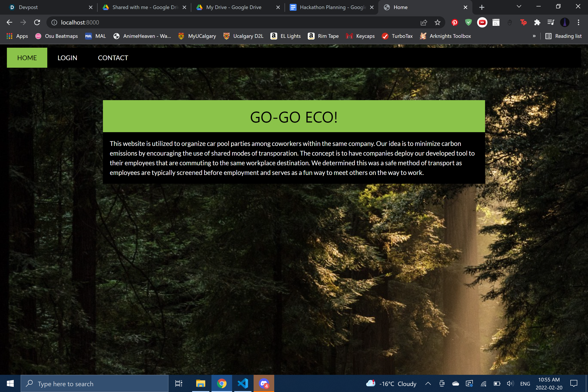Click the Pinterest extension icon
The image size is (588, 392).
pyautogui.click(x=455, y=23)
